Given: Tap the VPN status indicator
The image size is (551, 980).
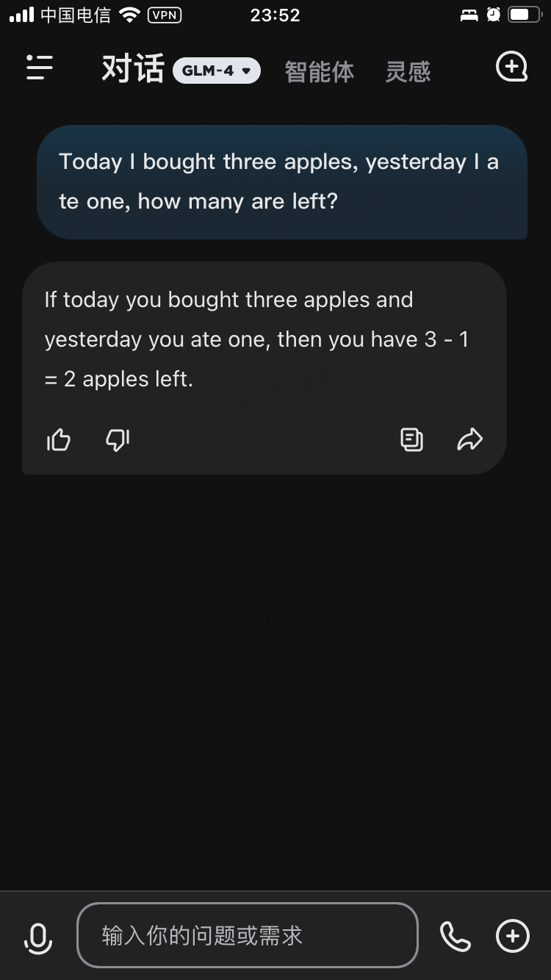Looking at the screenshot, I should click(165, 15).
